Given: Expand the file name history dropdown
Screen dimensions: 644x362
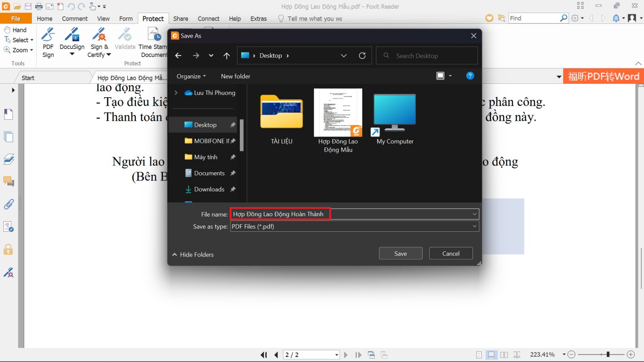Looking at the screenshot, I should 474,214.
